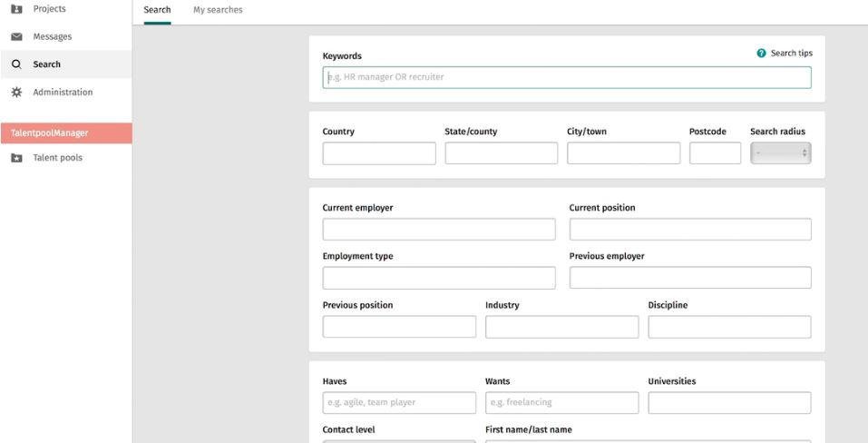The image size is (868, 443).
Task: Open the Search radius dropdown
Action: point(780,153)
